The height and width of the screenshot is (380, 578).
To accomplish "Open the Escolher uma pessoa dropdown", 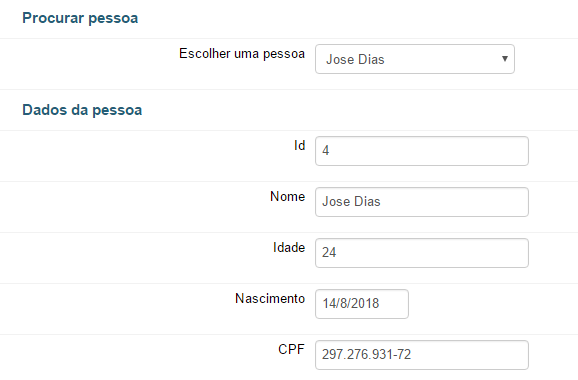I will (x=415, y=59).
